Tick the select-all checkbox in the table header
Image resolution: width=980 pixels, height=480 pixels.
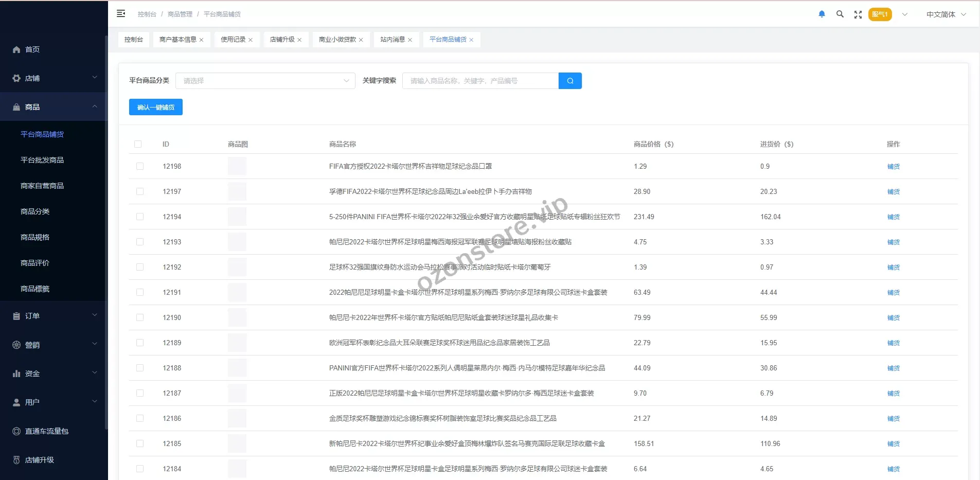point(138,144)
